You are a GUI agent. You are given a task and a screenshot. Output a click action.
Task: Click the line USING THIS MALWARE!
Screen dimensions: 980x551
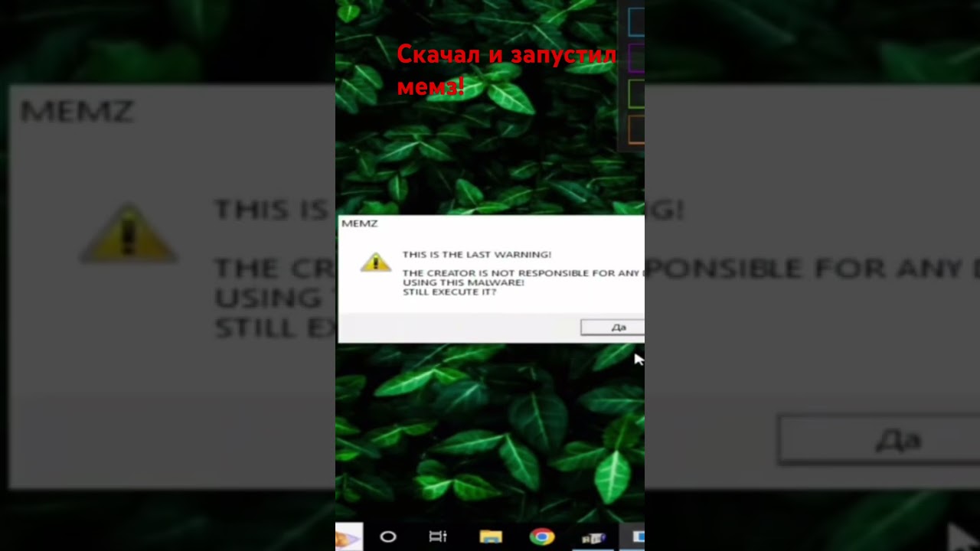point(464,282)
